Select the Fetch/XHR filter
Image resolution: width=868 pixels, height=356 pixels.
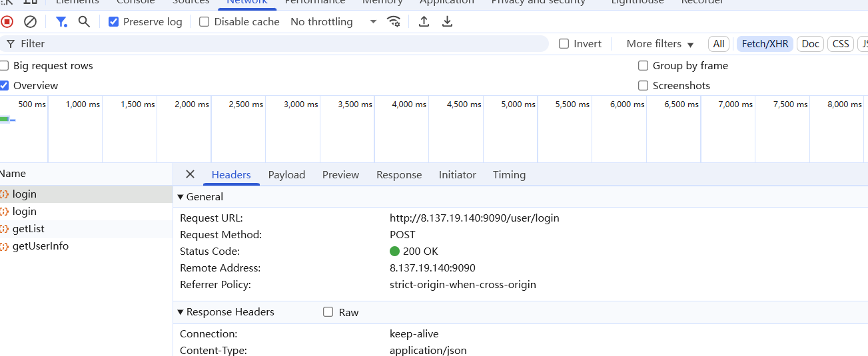pyautogui.click(x=765, y=44)
